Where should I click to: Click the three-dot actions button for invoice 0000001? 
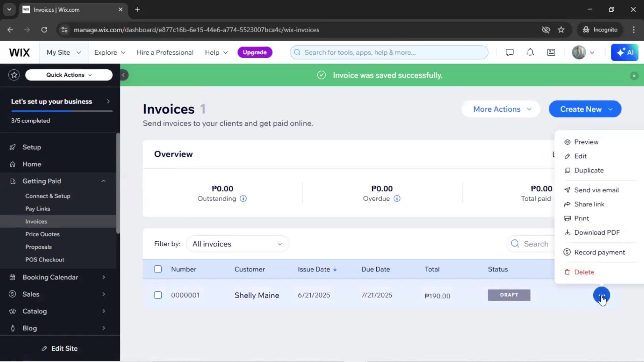[601, 295]
